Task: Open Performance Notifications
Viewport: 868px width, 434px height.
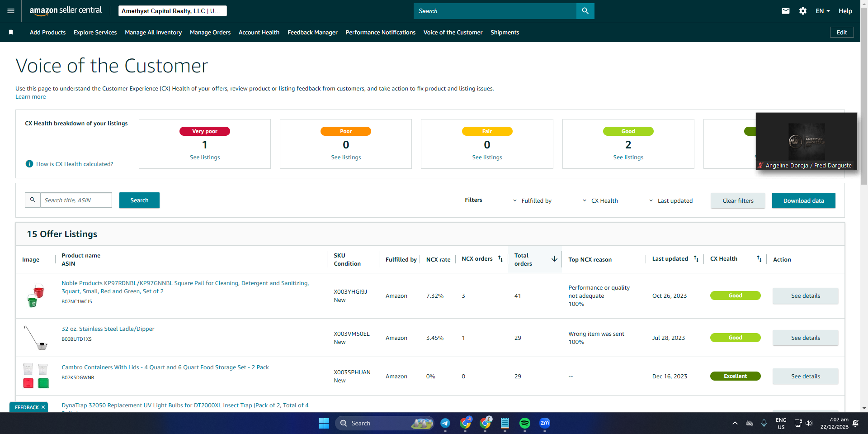Action: (381, 32)
